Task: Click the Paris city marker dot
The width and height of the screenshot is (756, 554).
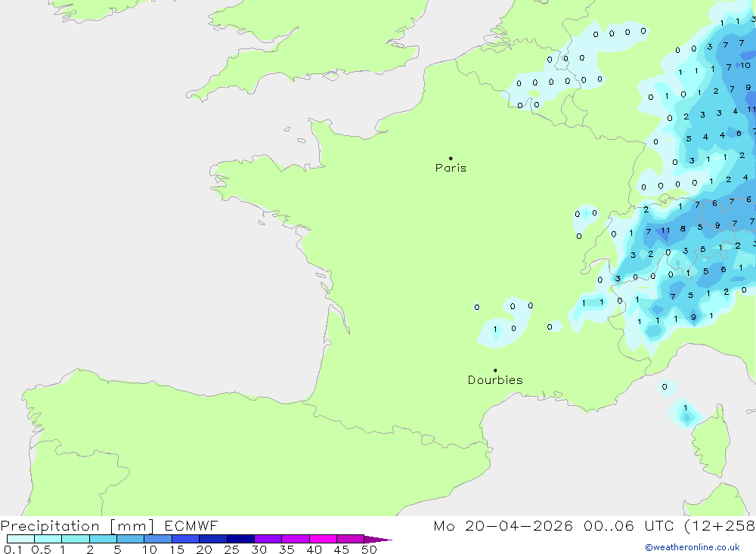Action: pyautogui.click(x=451, y=159)
